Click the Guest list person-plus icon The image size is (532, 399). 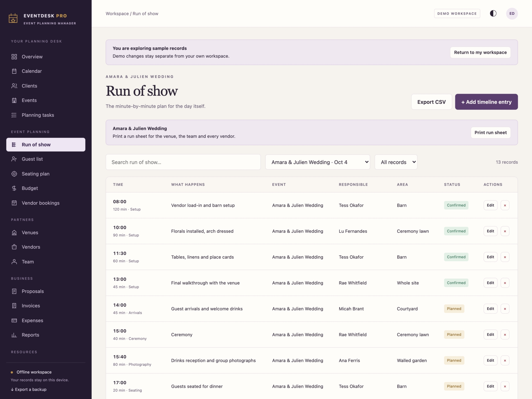coord(14,159)
